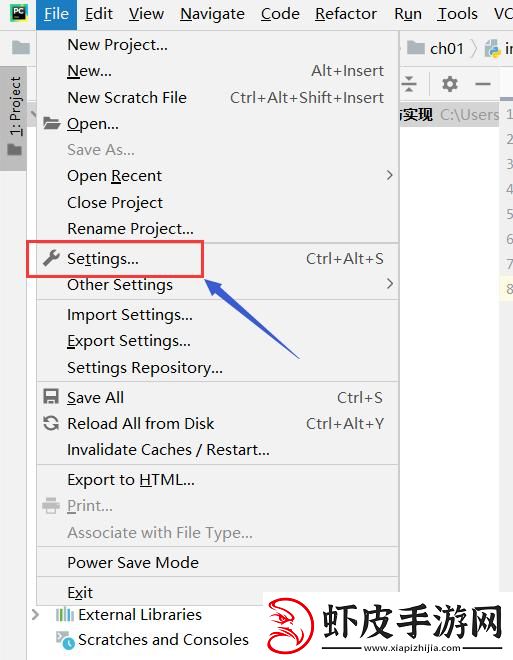Expand the External Libraries tree node
This screenshot has height=660, width=513.
tap(35, 615)
